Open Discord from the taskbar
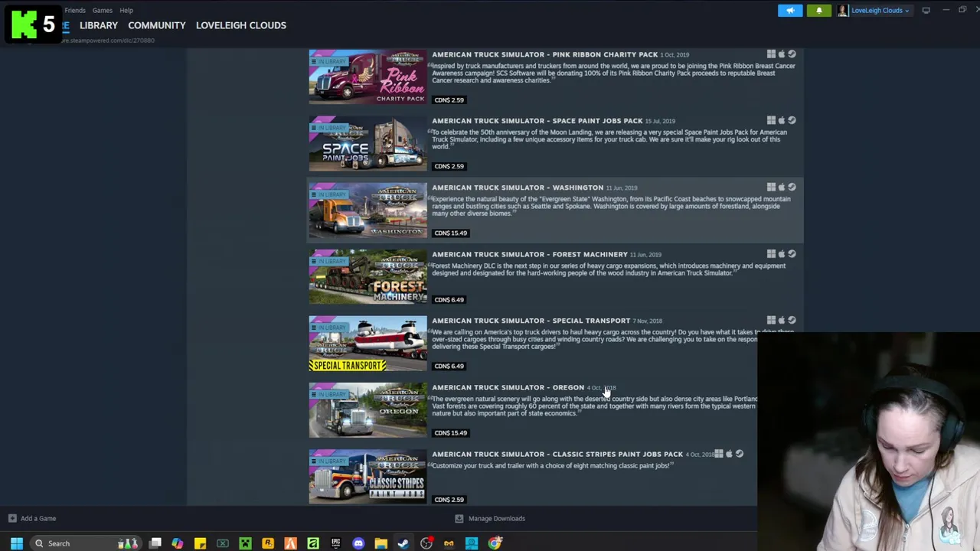Viewport: 980px width, 551px height. click(x=358, y=543)
